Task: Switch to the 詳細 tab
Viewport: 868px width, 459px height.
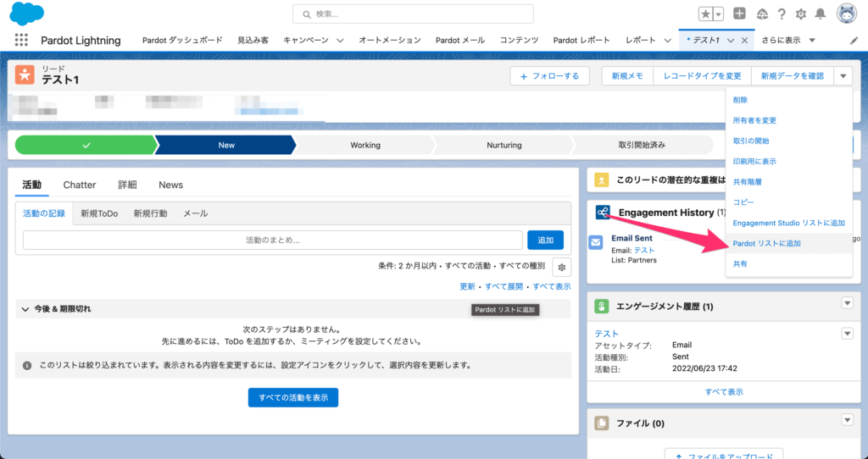Action: pyautogui.click(x=127, y=185)
